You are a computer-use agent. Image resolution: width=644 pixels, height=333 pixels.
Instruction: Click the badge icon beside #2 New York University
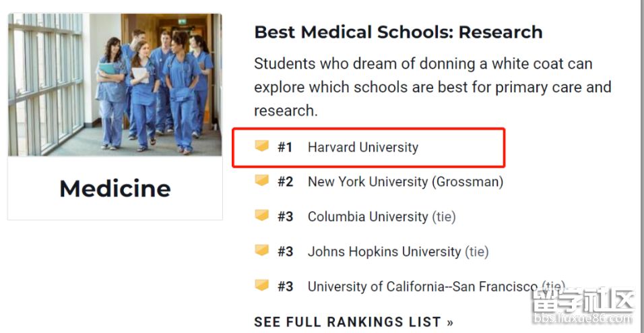point(261,181)
